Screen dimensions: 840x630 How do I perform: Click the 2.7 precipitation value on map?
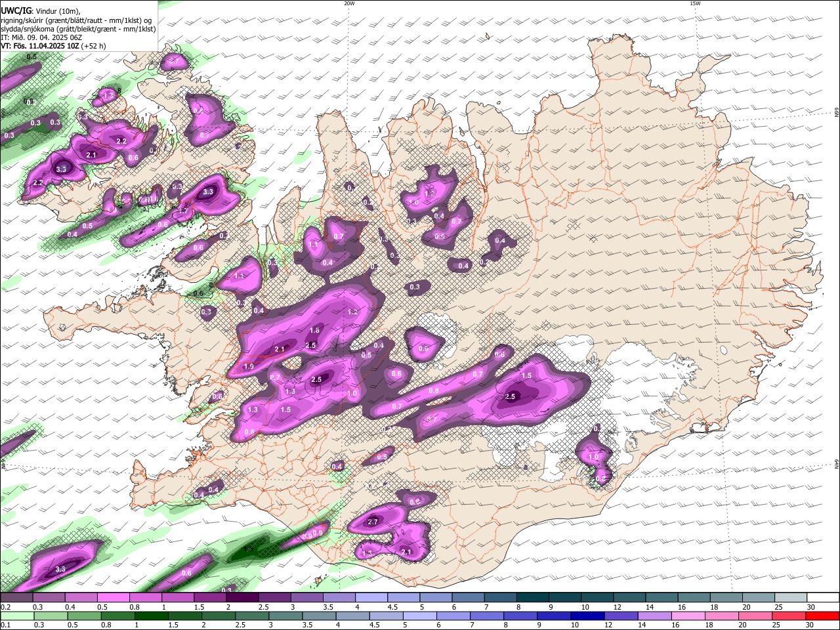coord(373,522)
